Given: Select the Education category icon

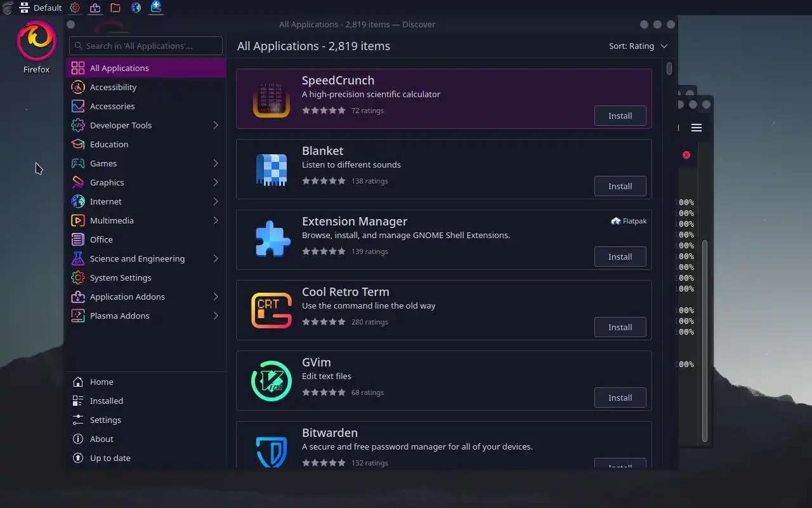Looking at the screenshot, I should pyautogui.click(x=78, y=144).
